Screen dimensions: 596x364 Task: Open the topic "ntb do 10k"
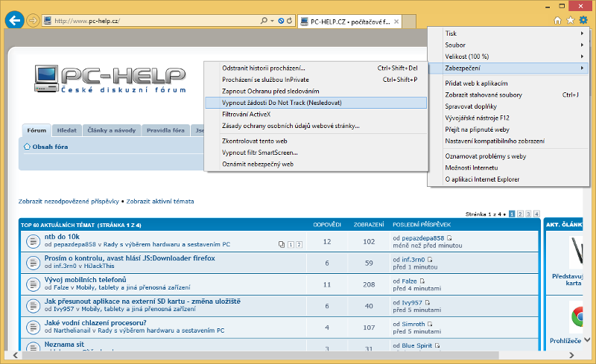62,237
